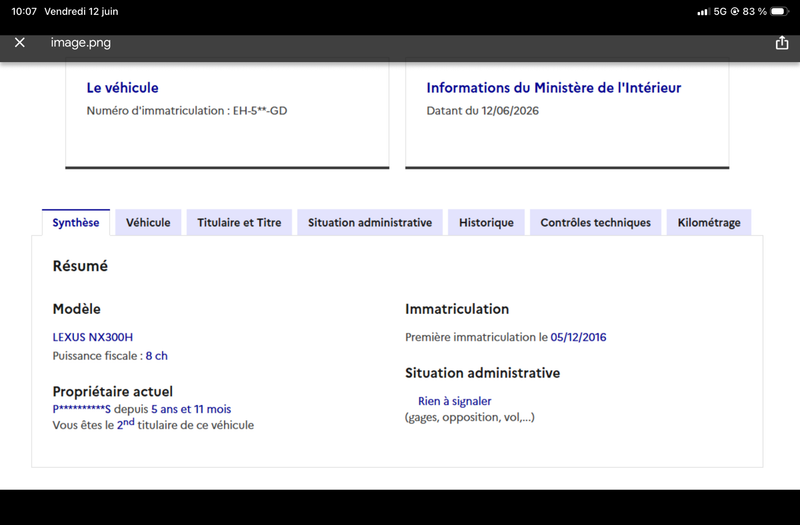Close the image.png preview
Image resolution: width=800 pixels, height=525 pixels.
pyautogui.click(x=19, y=42)
